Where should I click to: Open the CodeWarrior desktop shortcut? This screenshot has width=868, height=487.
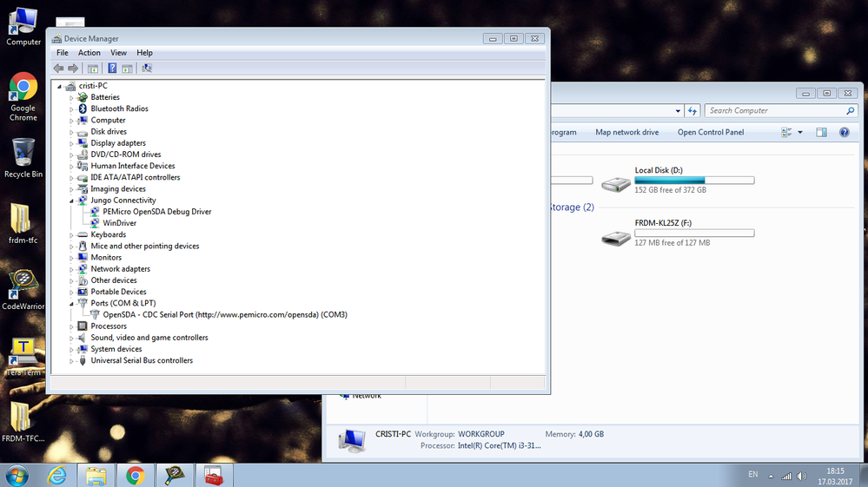coord(23,290)
